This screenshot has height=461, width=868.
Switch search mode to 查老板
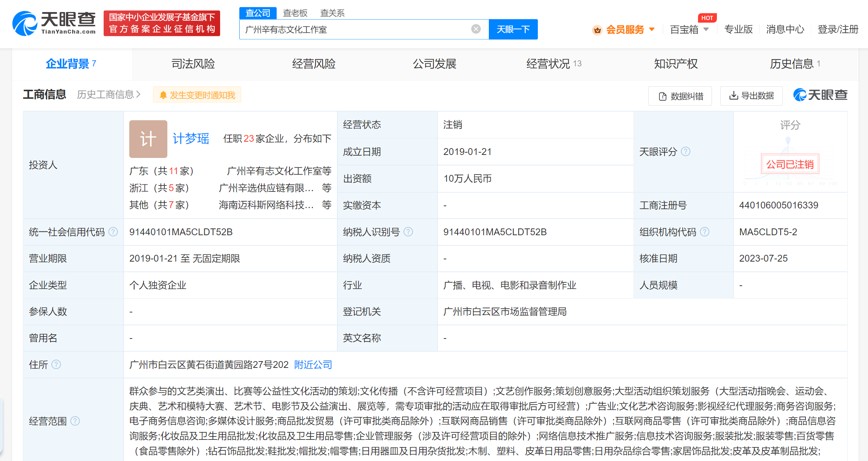click(x=295, y=12)
